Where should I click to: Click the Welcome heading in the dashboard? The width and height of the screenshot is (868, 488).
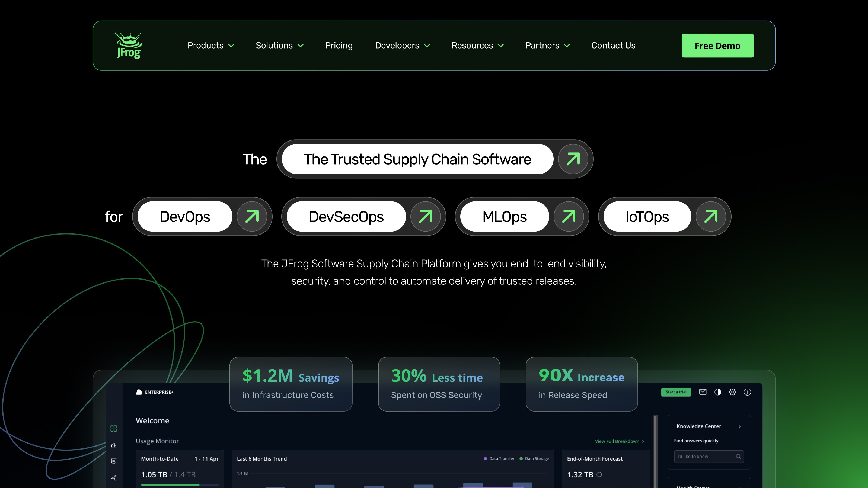[x=152, y=421]
